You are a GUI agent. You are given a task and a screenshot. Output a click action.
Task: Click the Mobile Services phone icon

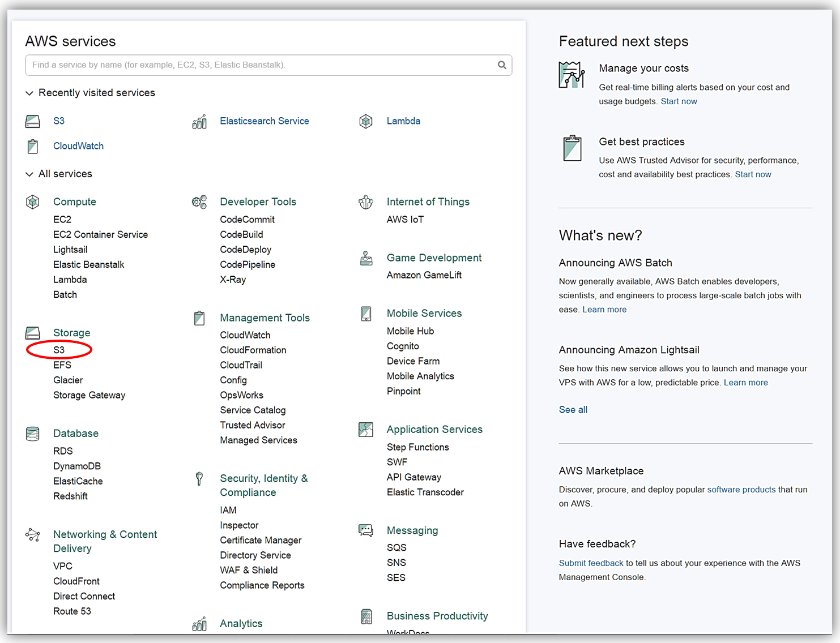(x=366, y=314)
